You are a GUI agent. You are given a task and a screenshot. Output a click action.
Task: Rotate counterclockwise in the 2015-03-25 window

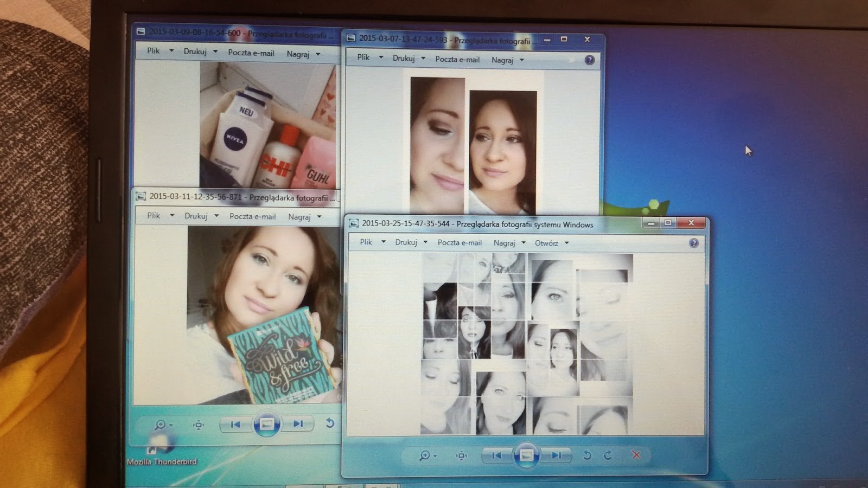(x=587, y=455)
